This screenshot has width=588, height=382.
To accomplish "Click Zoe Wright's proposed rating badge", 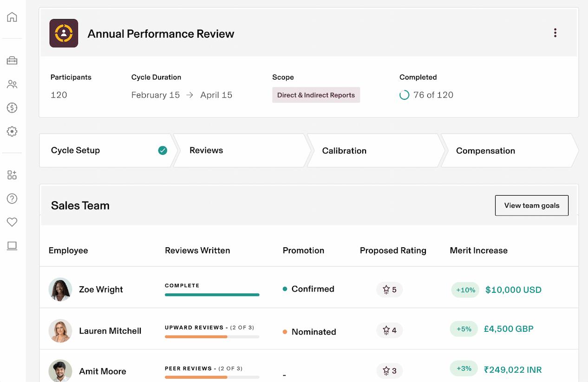I will [389, 290].
